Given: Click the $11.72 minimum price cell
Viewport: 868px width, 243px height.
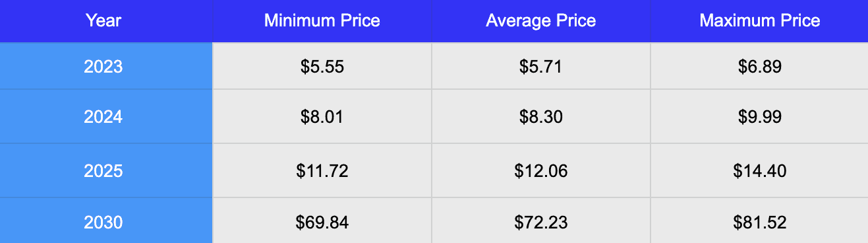Looking at the screenshot, I should (x=322, y=170).
